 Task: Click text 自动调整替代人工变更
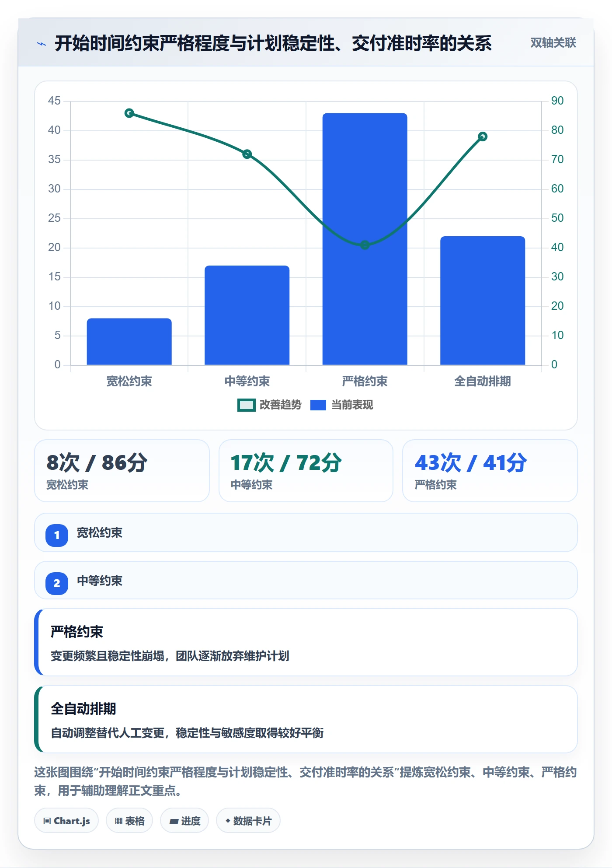click(x=107, y=733)
